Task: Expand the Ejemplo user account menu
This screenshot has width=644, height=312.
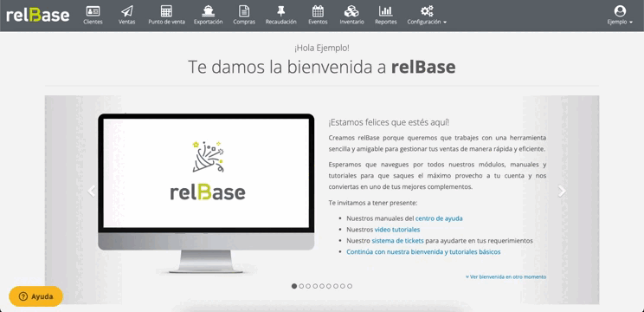Action: (x=620, y=16)
